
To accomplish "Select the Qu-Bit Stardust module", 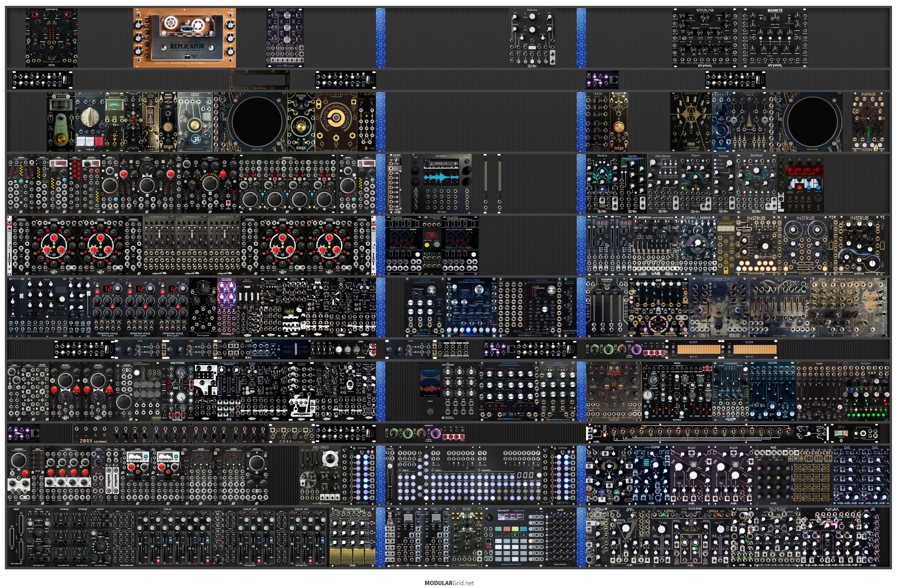I will point(757,184).
